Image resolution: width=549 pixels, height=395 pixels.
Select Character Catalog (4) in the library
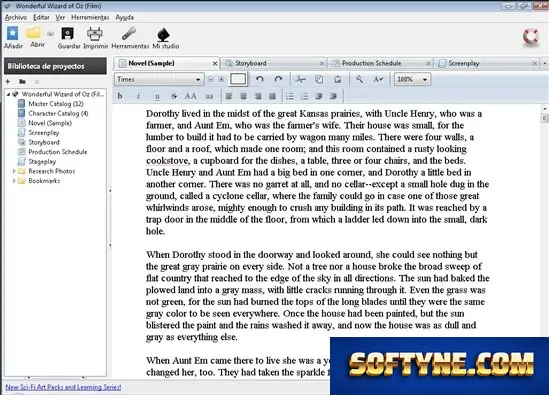click(58, 113)
